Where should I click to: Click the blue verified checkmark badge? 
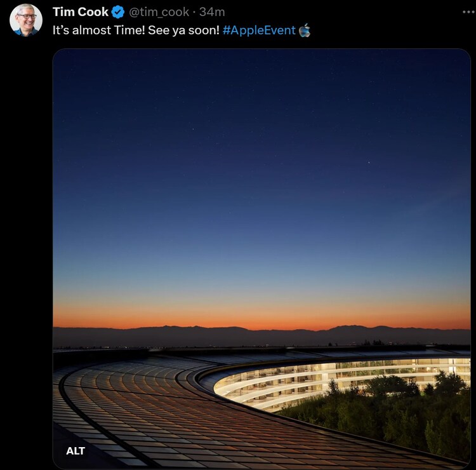pos(118,12)
